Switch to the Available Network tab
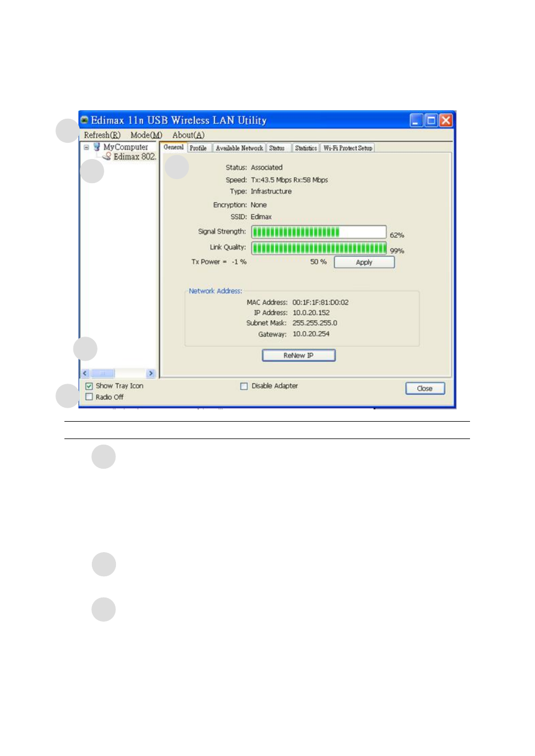 coord(239,148)
